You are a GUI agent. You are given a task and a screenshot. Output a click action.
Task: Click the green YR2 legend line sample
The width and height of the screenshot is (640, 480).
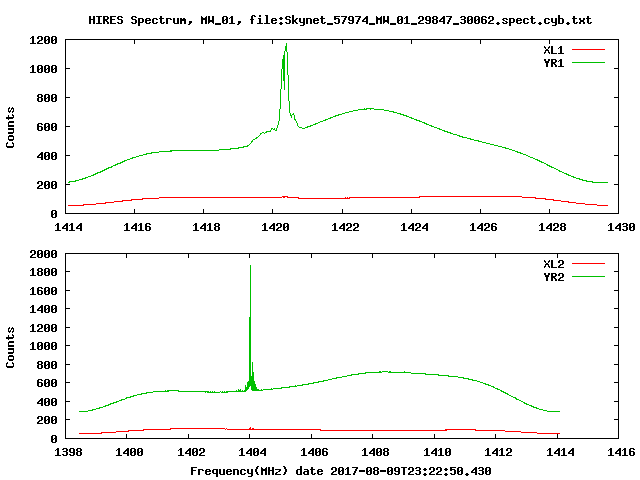point(588,277)
